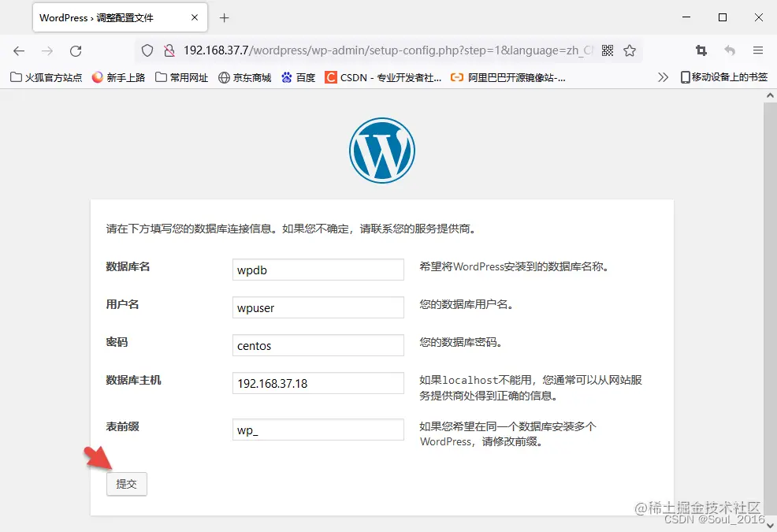
Task: Click the text 您的数据库用户名。
Action: point(467,304)
